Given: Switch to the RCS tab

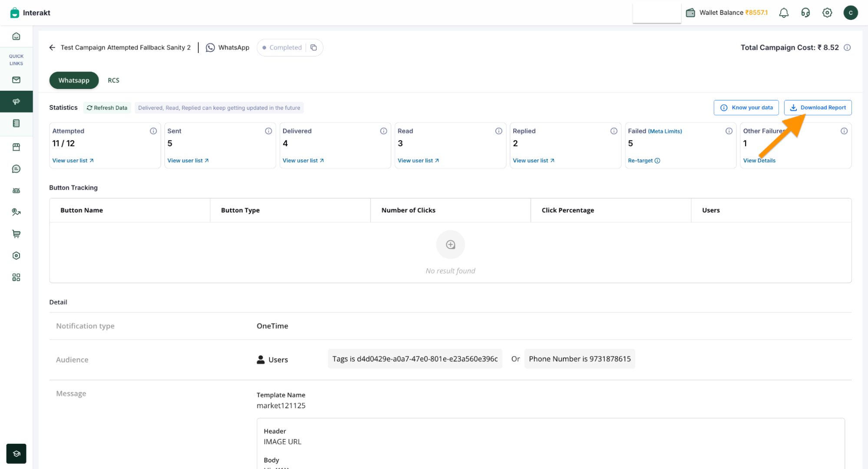Looking at the screenshot, I should [113, 80].
